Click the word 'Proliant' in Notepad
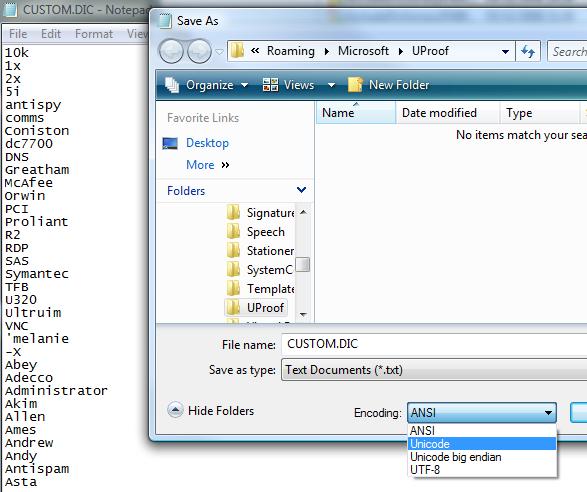The width and height of the screenshot is (587, 492). pos(36,222)
